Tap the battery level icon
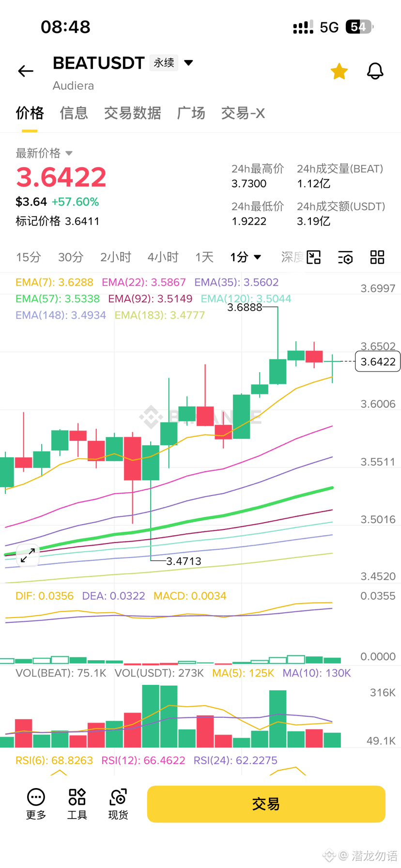 [x=359, y=27]
